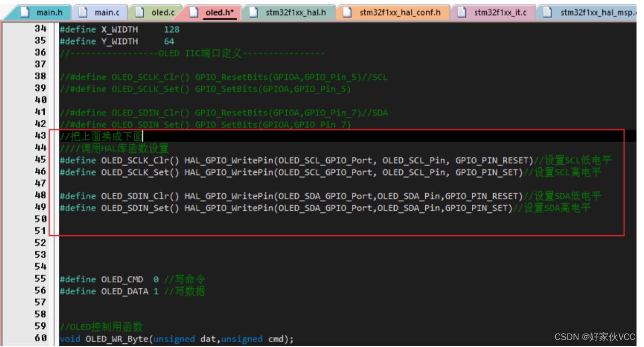Click GPIO_PIN_SET on line 49
Screen dimensions: 644x347
coord(477,207)
